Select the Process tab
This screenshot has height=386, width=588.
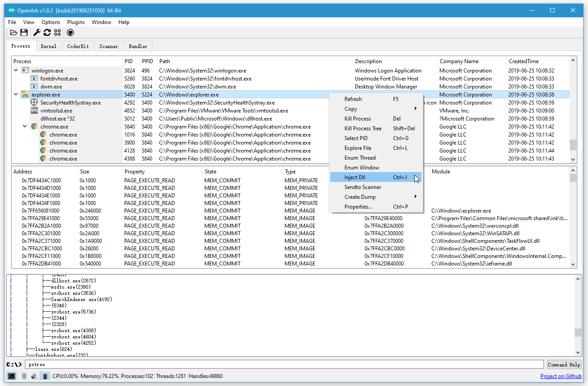21,46
